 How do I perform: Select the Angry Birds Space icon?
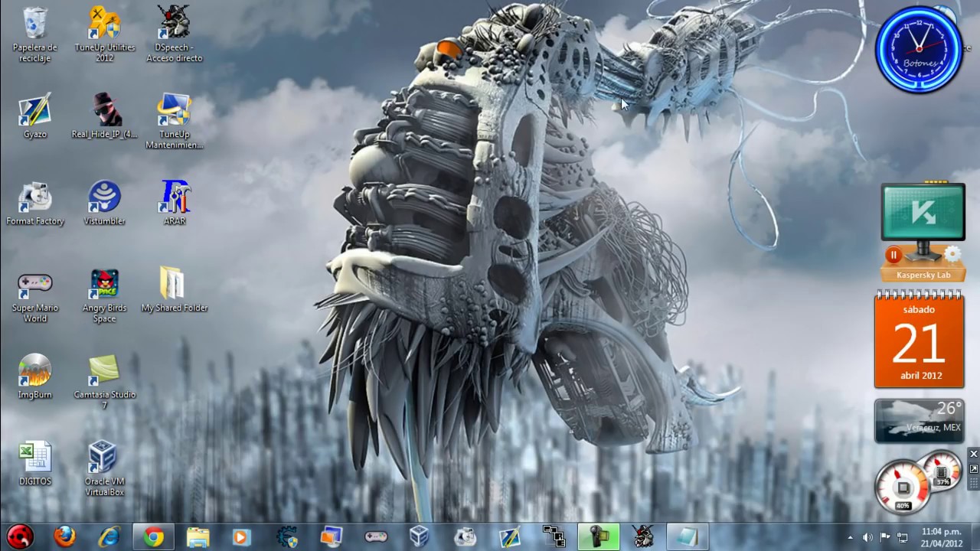click(x=105, y=295)
